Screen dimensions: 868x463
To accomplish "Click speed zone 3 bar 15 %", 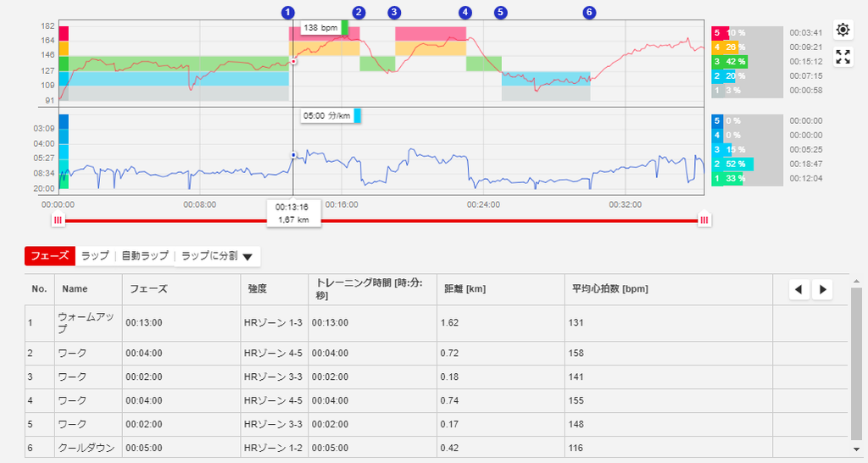I will point(747,149).
